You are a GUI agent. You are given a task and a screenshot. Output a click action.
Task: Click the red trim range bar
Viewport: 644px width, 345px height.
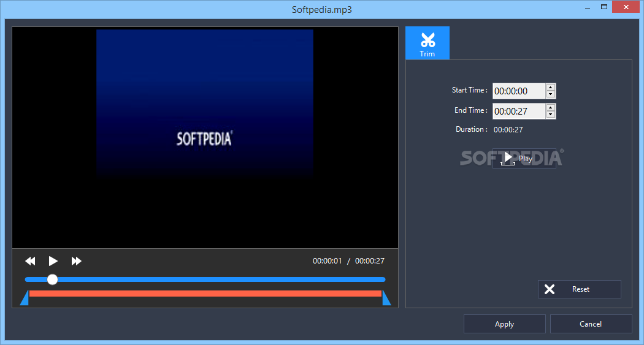click(205, 294)
